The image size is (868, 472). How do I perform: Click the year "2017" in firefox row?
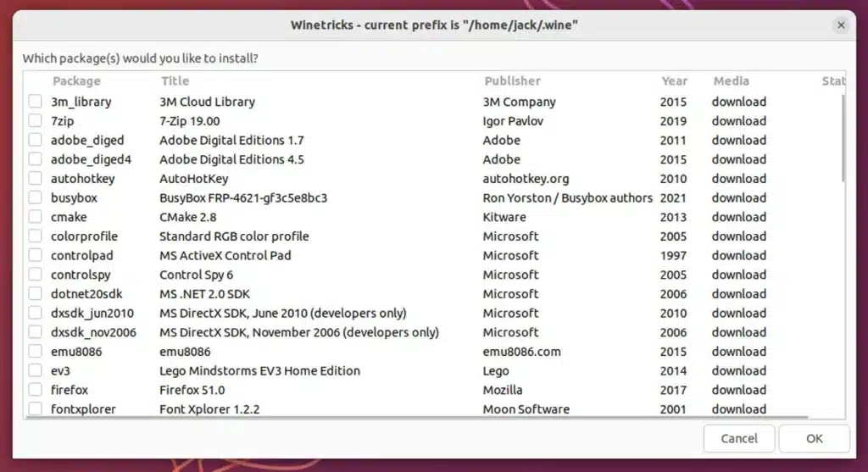click(673, 390)
